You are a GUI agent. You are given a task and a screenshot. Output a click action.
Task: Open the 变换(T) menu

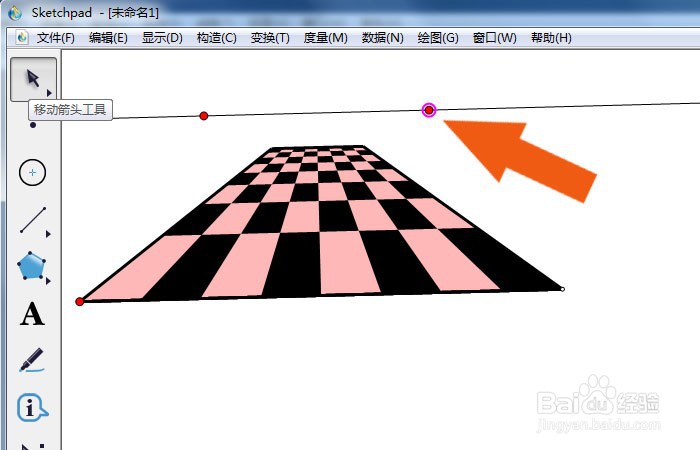tap(270, 38)
